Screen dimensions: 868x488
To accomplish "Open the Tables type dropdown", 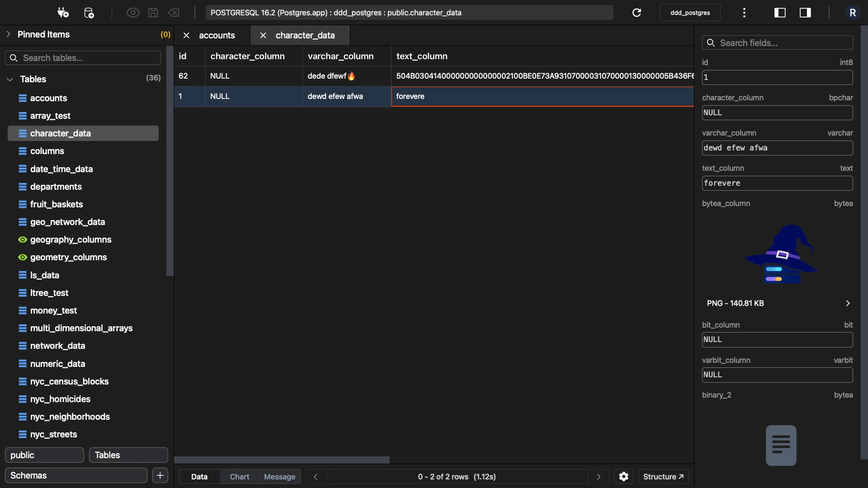I will pyautogui.click(x=128, y=455).
